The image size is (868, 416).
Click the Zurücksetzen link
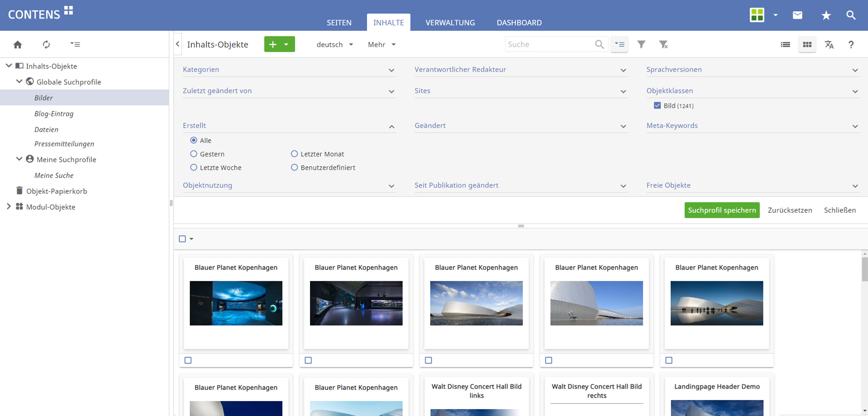pyautogui.click(x=790, y=210)
